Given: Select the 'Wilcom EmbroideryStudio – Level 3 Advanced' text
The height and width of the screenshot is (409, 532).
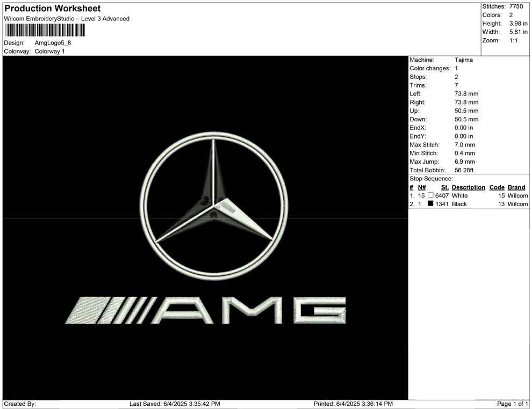Looking at the screenshot, I should point(67,19).
